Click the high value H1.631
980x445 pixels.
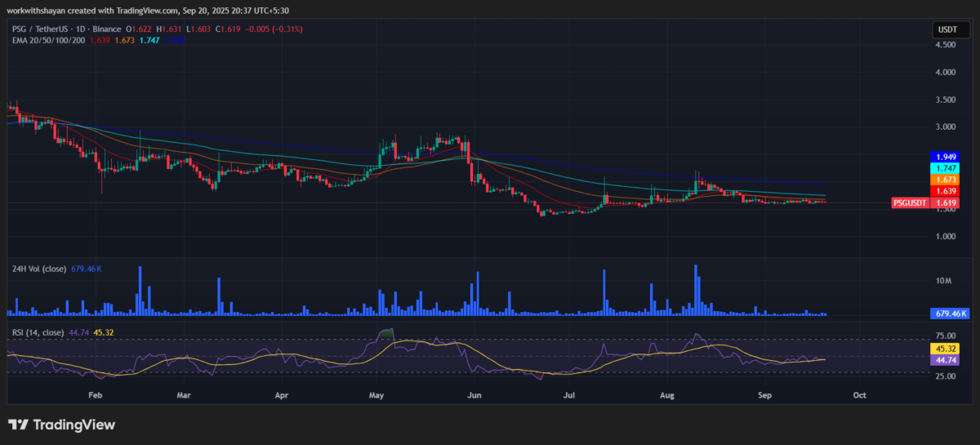pos(170,29)
